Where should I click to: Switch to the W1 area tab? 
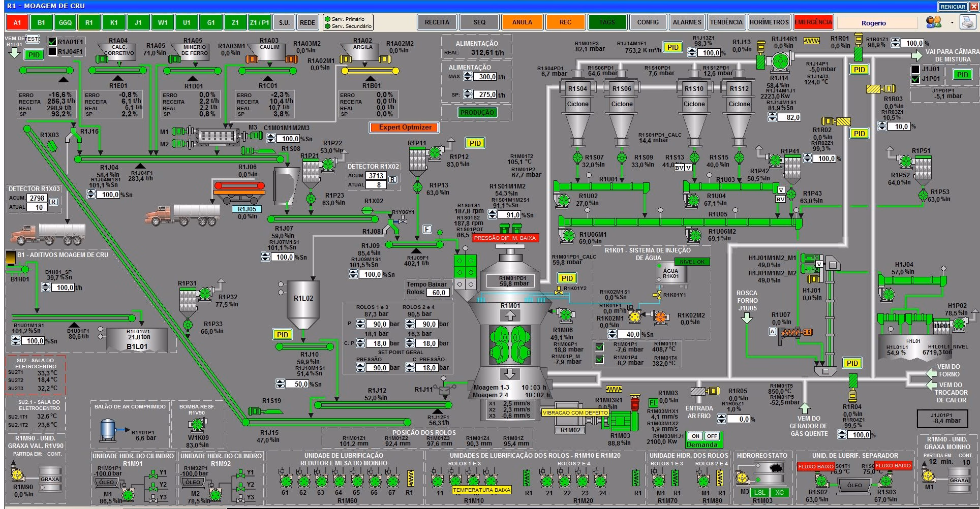pos(163,22)
